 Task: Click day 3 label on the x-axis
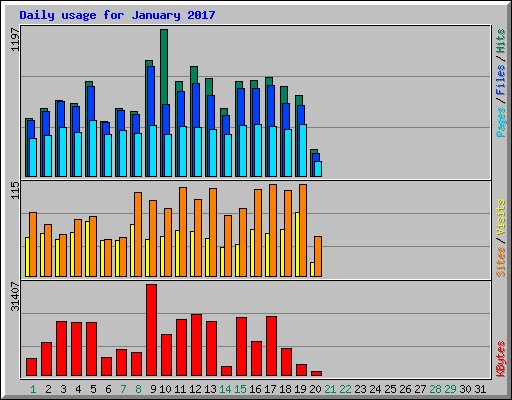[x=63, y=389]
